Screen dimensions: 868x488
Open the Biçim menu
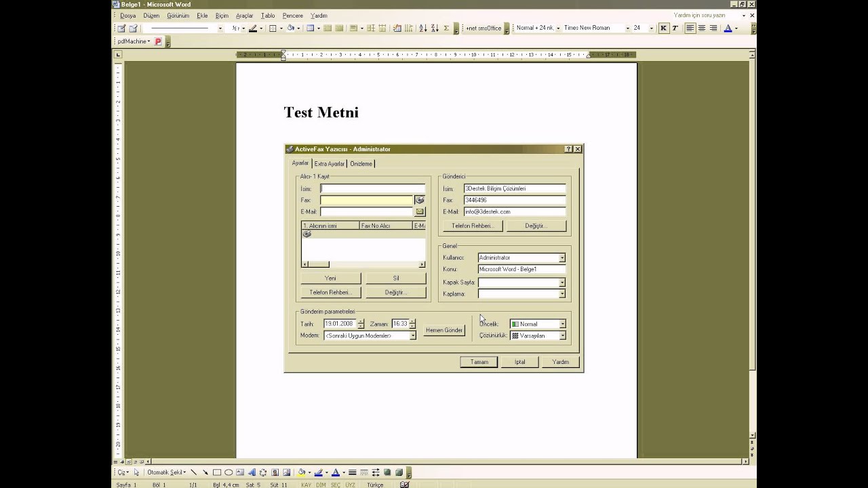pyautogui.click(x=222, y=16)
